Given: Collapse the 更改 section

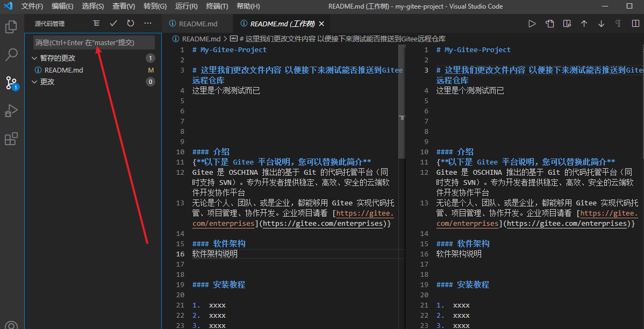Looking at the screenshot, I should pos(34,82).
